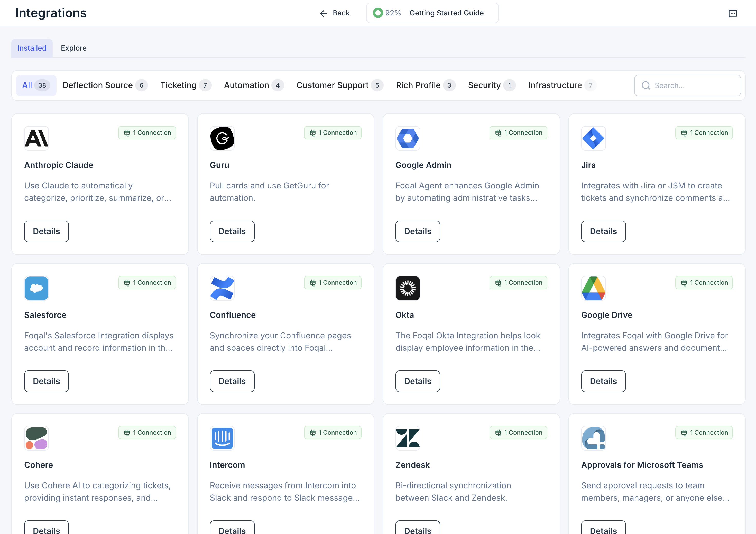756x534 pixels.
Task: Open Details for Salesforce
Action: pyautogui.click(x=47, y=381)
